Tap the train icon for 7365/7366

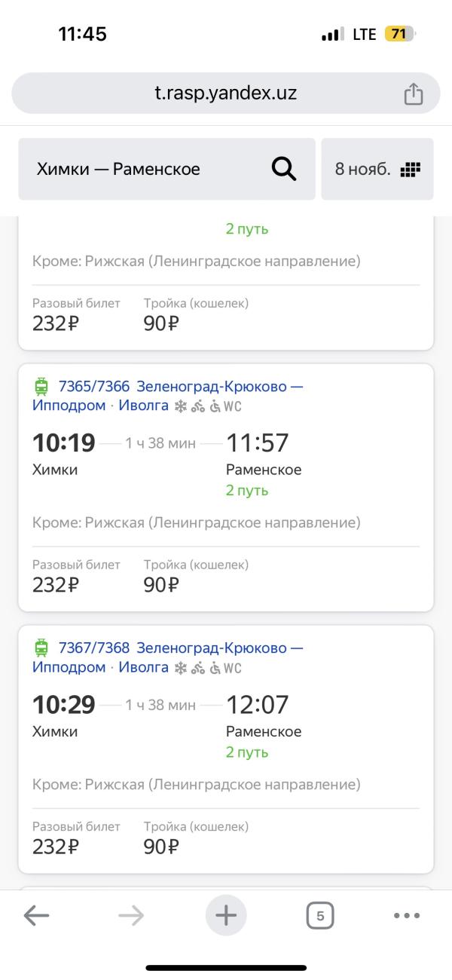[41, 387]
